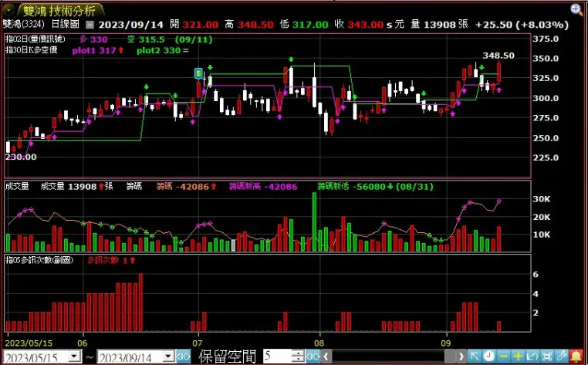
Task: Click the scroll left arrow of chart scrollbar
Action: click(x=326, y=356)
